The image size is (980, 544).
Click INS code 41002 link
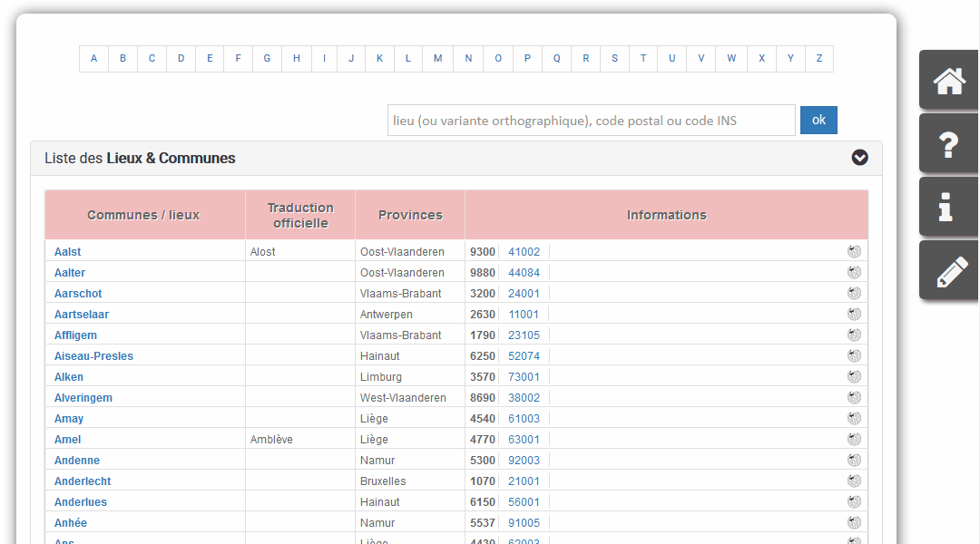coord(524,252)
